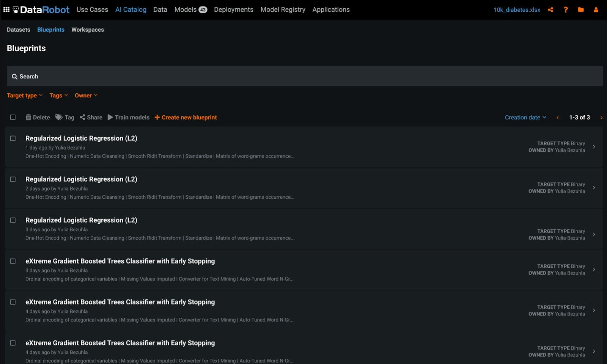This screenshot has width=607, height=364.
Task: Click '1 day ago by Yulia Bezuhla' text
Action: [x=55, y=148]
